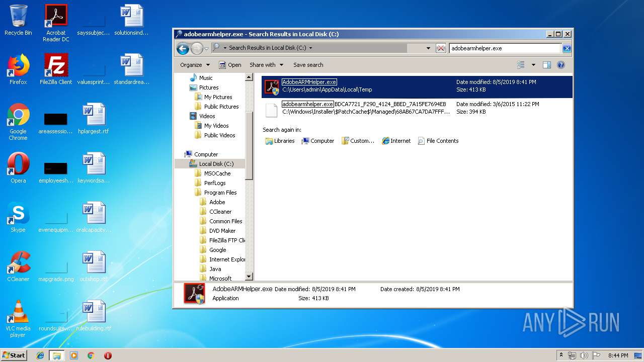This screenshot has height=362, width=644.
Task: Open VLC media player shortcut
Action: point(18,319)
